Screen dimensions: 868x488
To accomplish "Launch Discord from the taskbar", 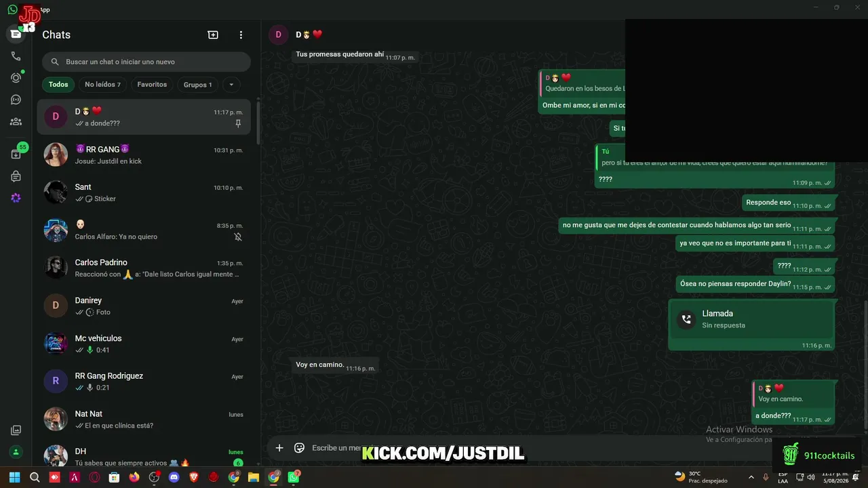I will [174, 477].
